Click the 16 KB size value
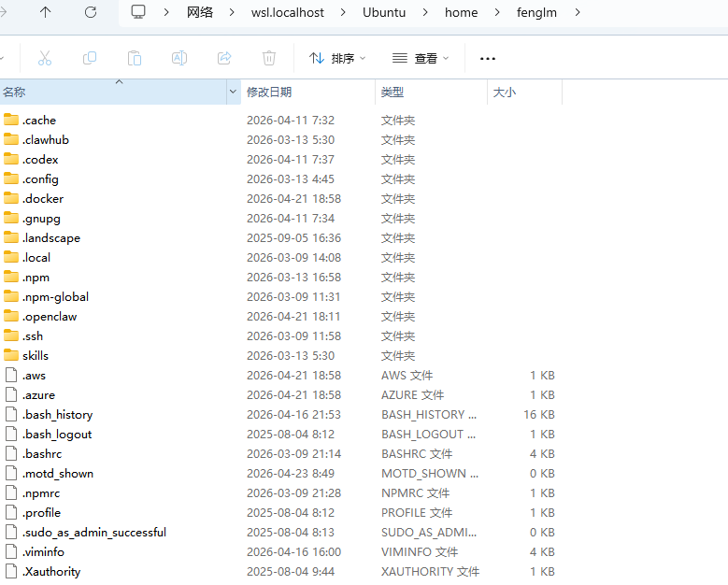Screen dimensions: 728x585 point(539,414)
